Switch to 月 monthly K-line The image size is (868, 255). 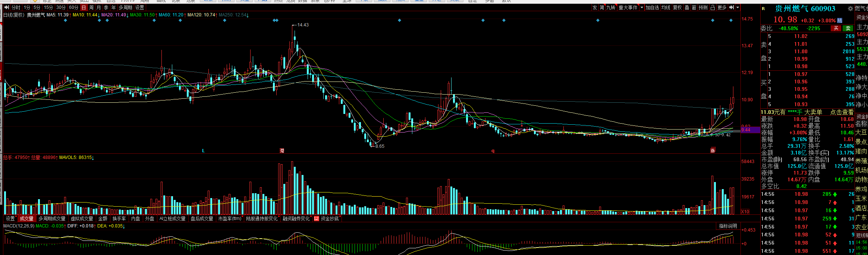[99, 7]
